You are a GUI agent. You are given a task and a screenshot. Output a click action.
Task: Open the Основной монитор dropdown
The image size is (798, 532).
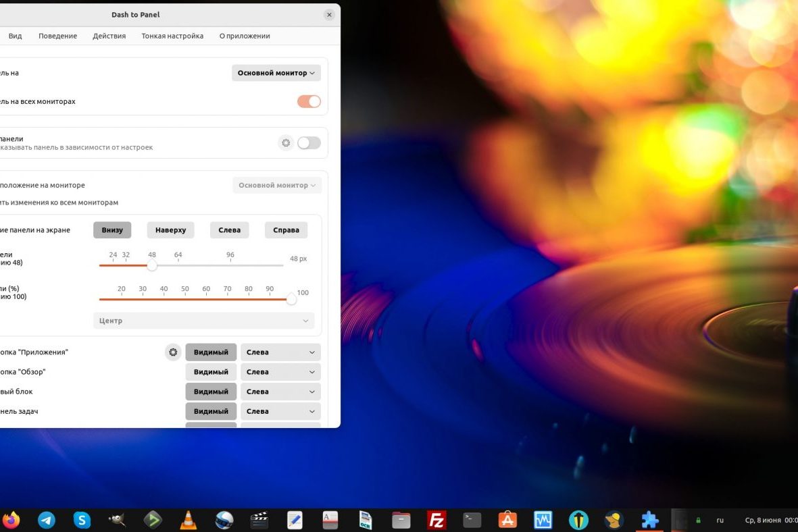coord(276,72)
